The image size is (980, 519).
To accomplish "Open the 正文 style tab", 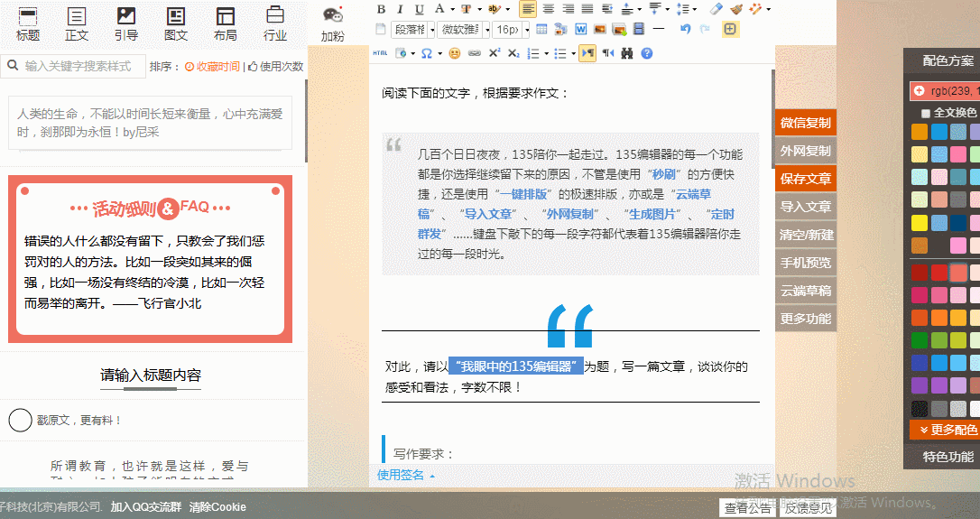I will pyautogui.click(x=76, y=23).
